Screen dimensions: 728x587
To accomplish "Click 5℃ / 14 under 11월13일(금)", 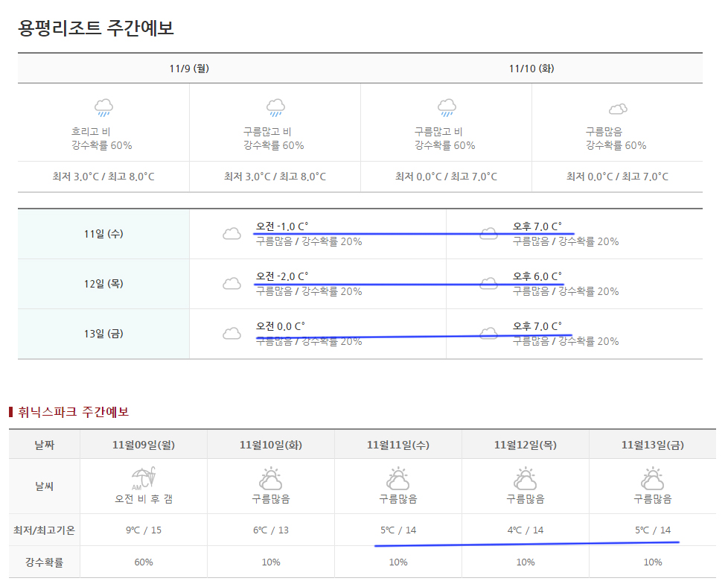I will [653, 530].
